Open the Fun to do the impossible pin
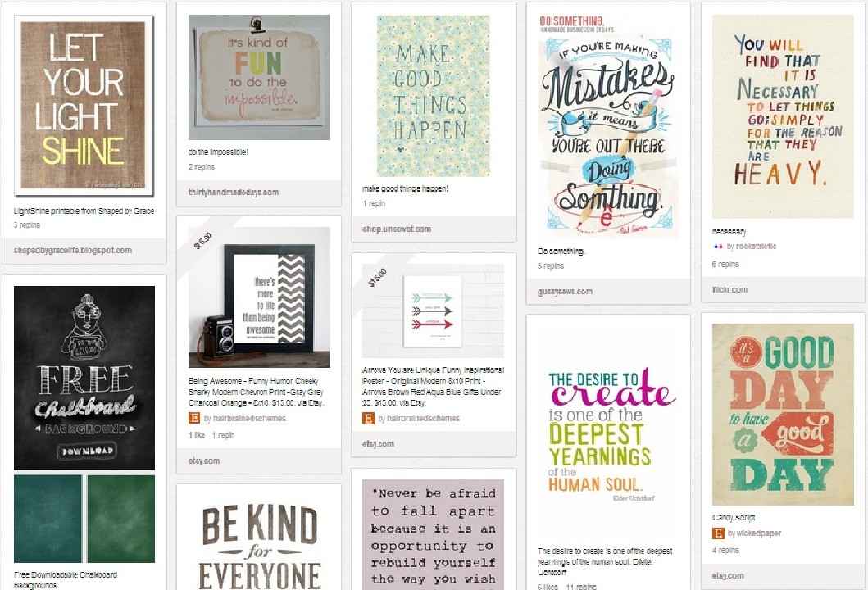The image size is (868, 590). click(259, 78)
